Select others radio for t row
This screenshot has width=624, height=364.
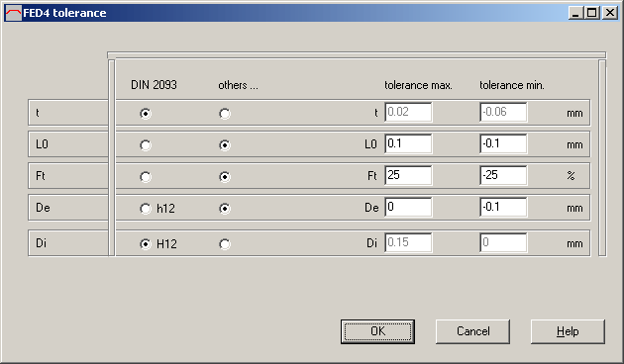(225, 114)
